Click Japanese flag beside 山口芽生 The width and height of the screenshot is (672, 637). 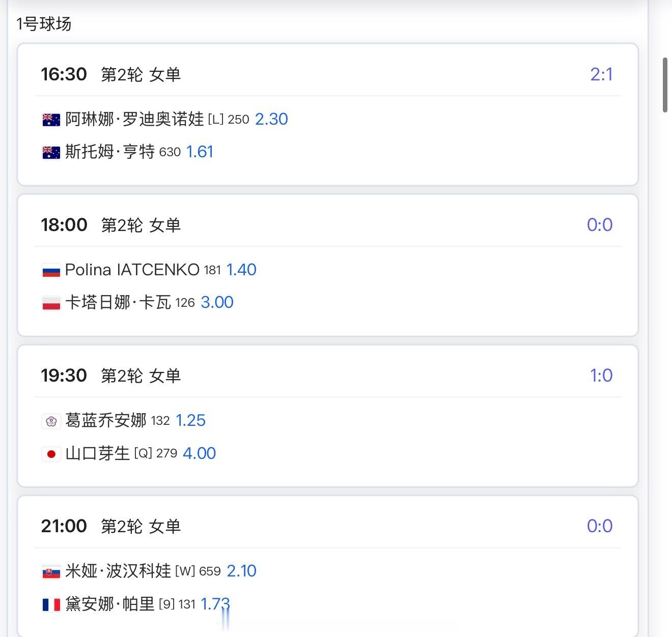click(x=51, y=453)
